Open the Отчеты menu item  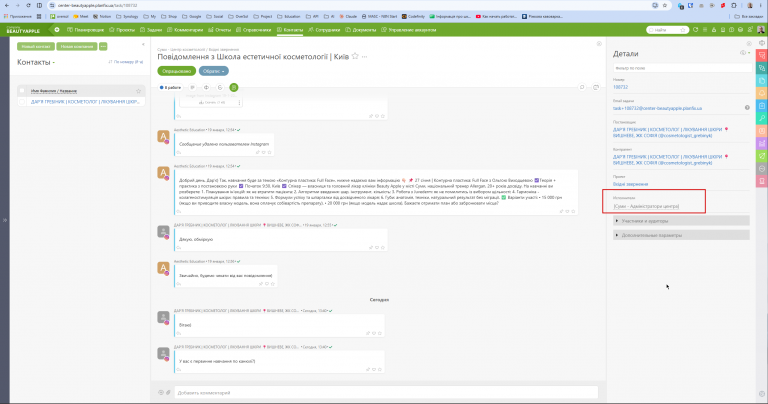tap(219, 30)
